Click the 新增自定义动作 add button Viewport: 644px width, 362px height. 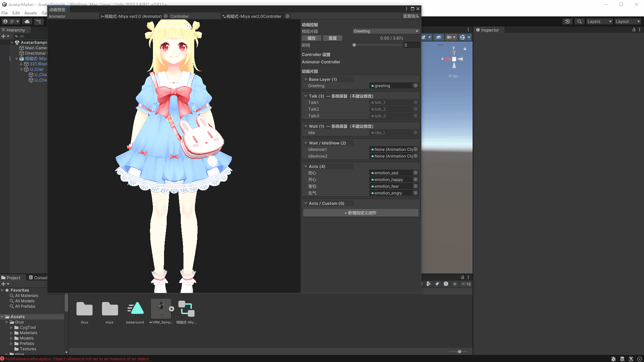(361, 213)
